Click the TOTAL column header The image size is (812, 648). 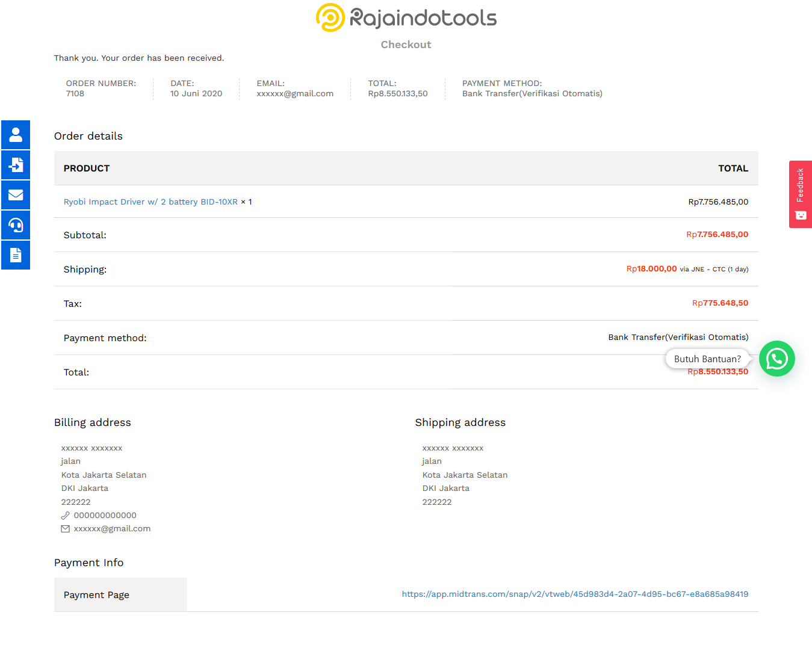point(733,168)
